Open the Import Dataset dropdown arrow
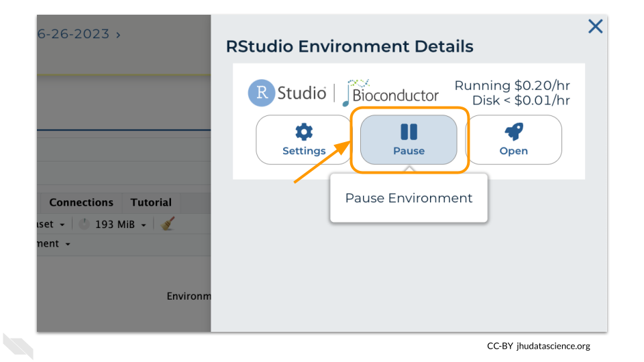Viewport: 644px width, 362px height. (x=62, y=225)
